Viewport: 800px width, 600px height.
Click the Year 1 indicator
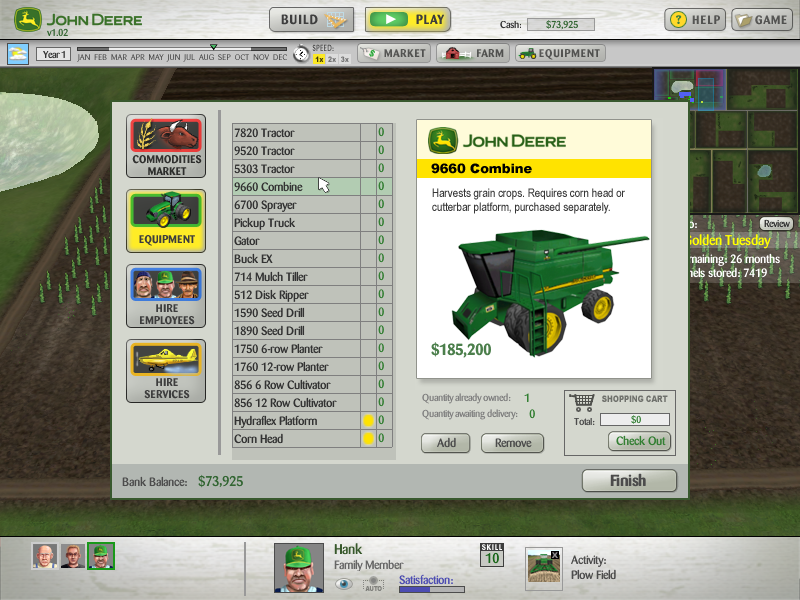[x=53, y=54]
